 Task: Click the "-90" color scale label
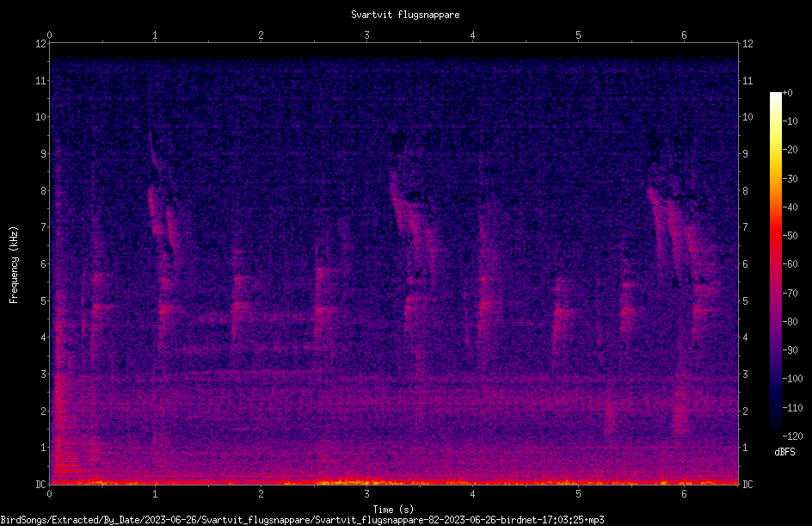[x=790, y=350]
